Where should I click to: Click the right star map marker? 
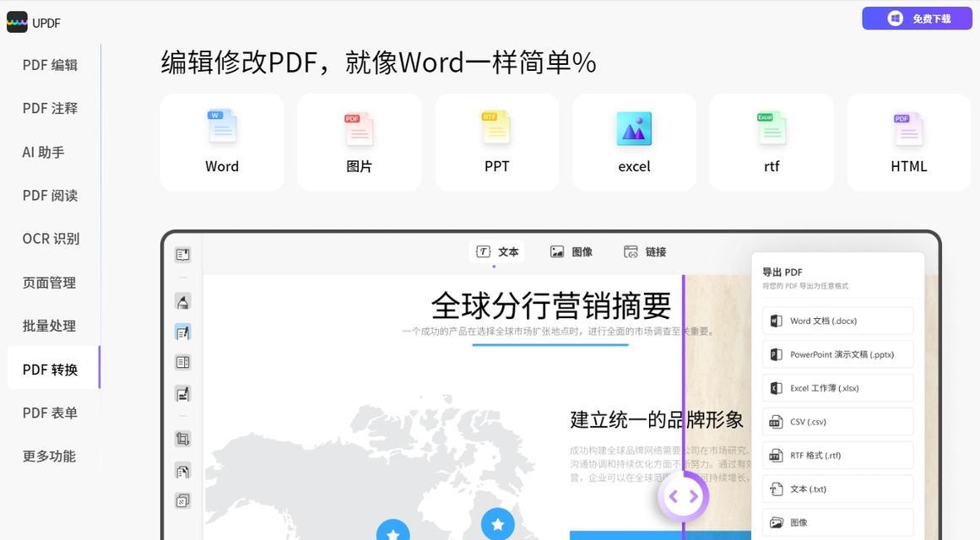[x=497, y=524]
